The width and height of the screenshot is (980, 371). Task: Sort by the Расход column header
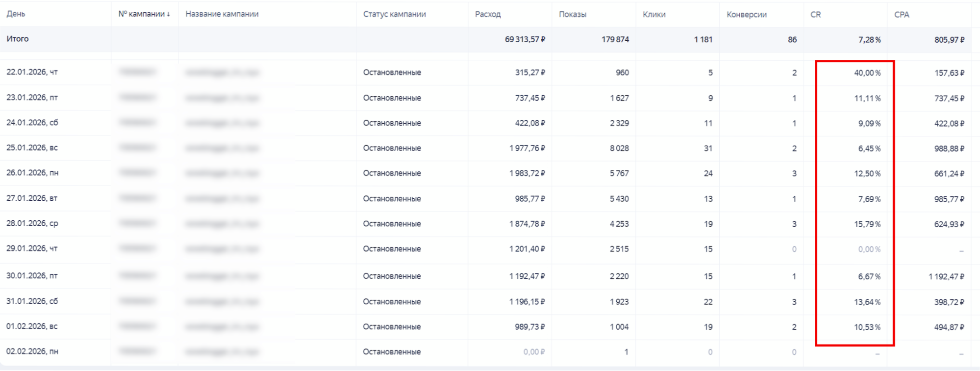[x=488, y=14]
